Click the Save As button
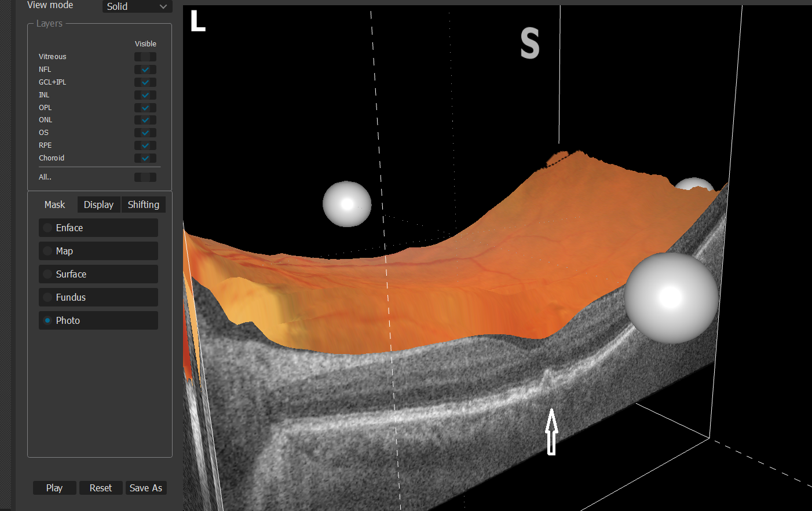The height and width of the screenshot is (511, 812). pyautogui.click(x=146, y=488)
